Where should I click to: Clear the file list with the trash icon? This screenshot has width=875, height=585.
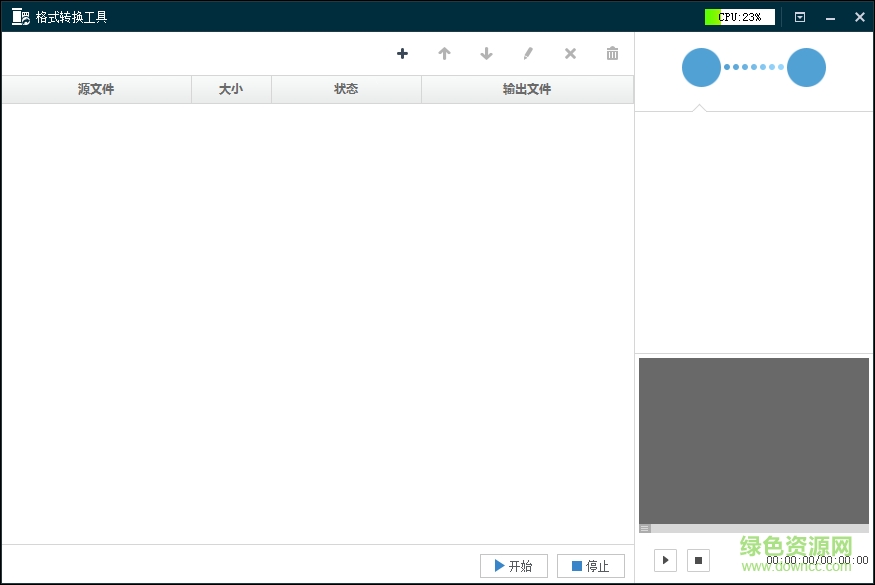pyautogui.click(x=612, y=54)
